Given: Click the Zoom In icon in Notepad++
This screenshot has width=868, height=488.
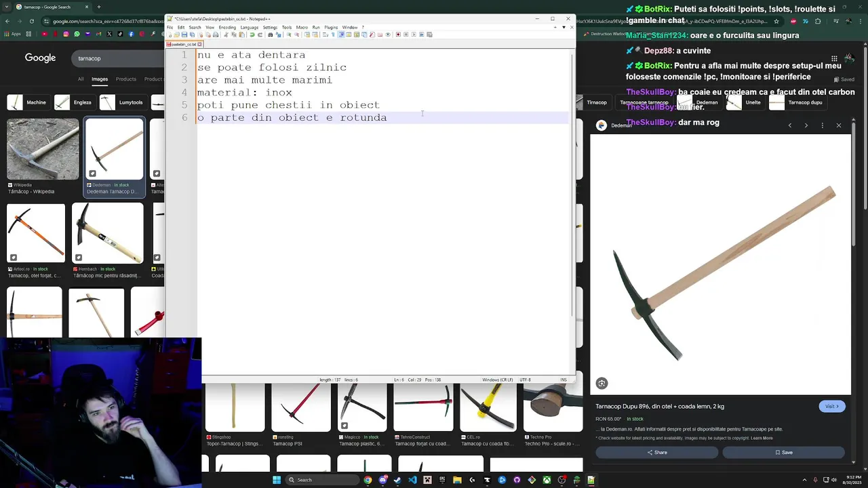Looking at the screenshot, I should [289, 34].
